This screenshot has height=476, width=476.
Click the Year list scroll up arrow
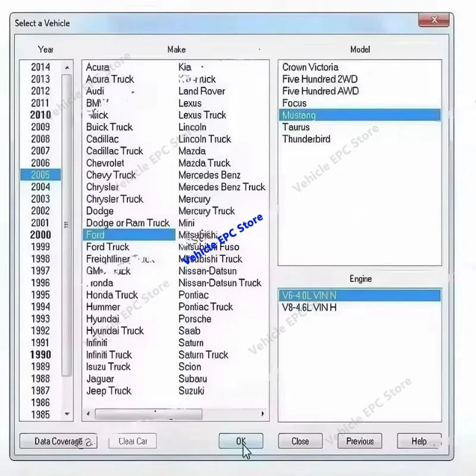[67, 67]
